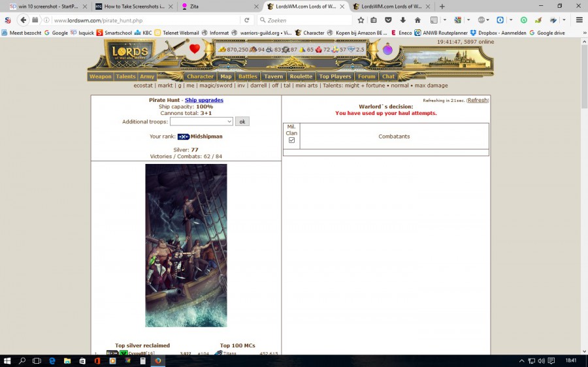Image resolution: width=588 pixels, height=367 pixels.
Task: Open the Battles menu
Action: [x=248, y=76]
